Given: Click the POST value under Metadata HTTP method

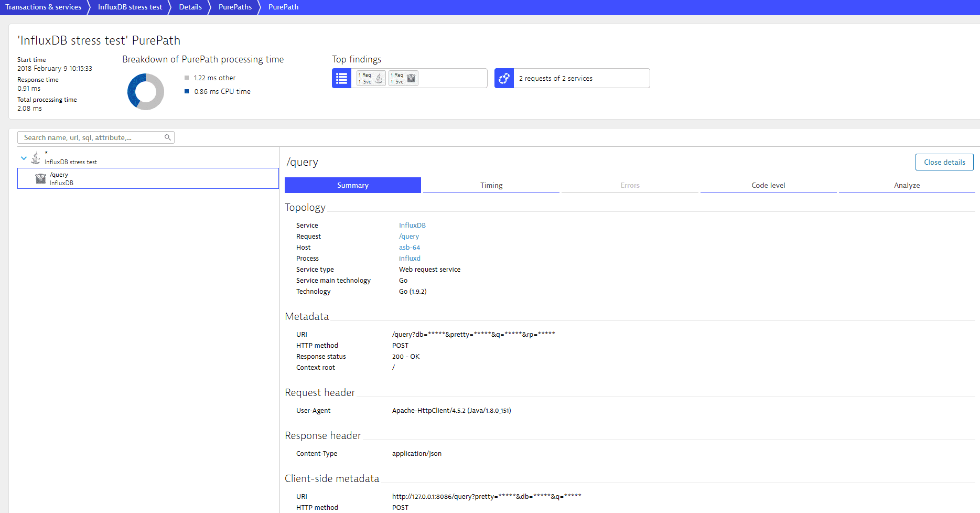Looking at the screenshot, I should [x=400, y=346].
